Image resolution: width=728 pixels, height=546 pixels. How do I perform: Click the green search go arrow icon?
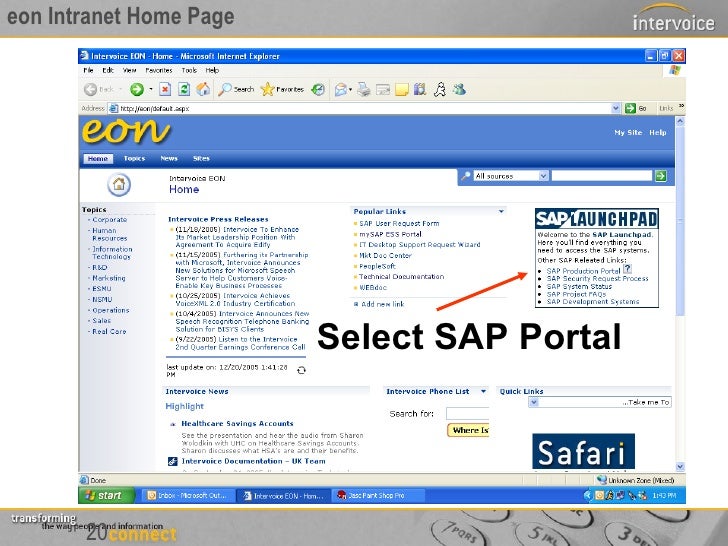(661, 176)
